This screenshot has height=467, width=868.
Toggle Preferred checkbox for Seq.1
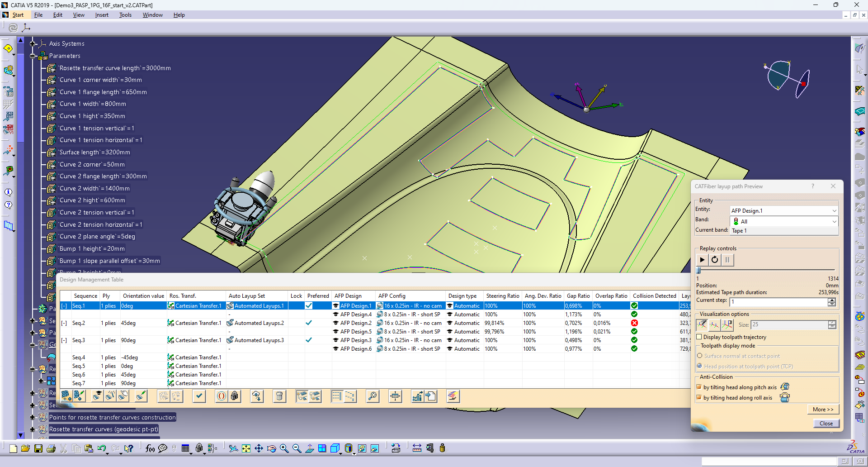click(x=309, y=306)
